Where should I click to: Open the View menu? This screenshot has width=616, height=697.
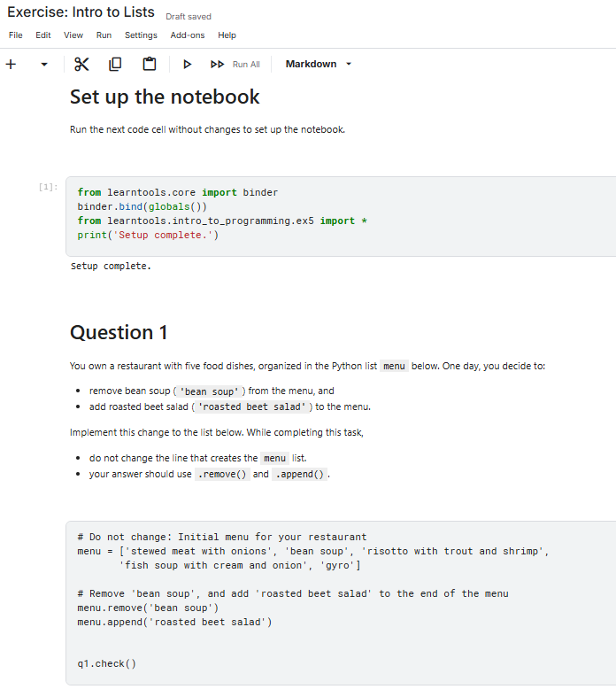pos(73,35)
